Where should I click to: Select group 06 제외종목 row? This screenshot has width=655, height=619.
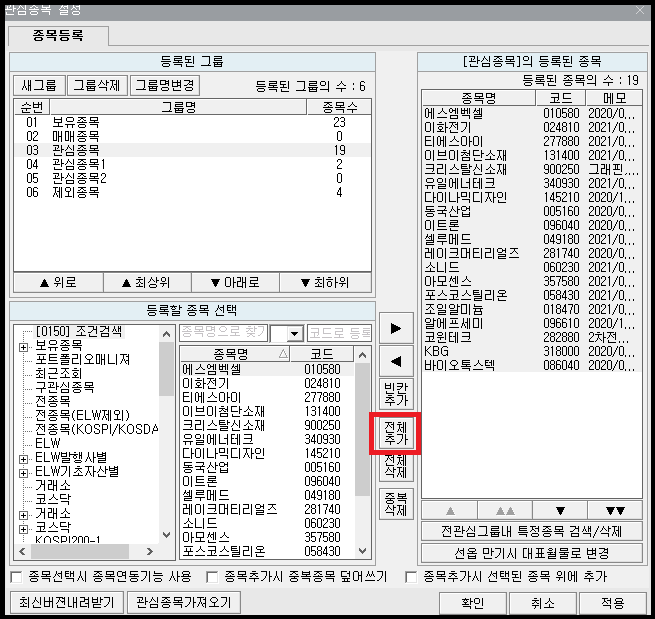(192, 193)
